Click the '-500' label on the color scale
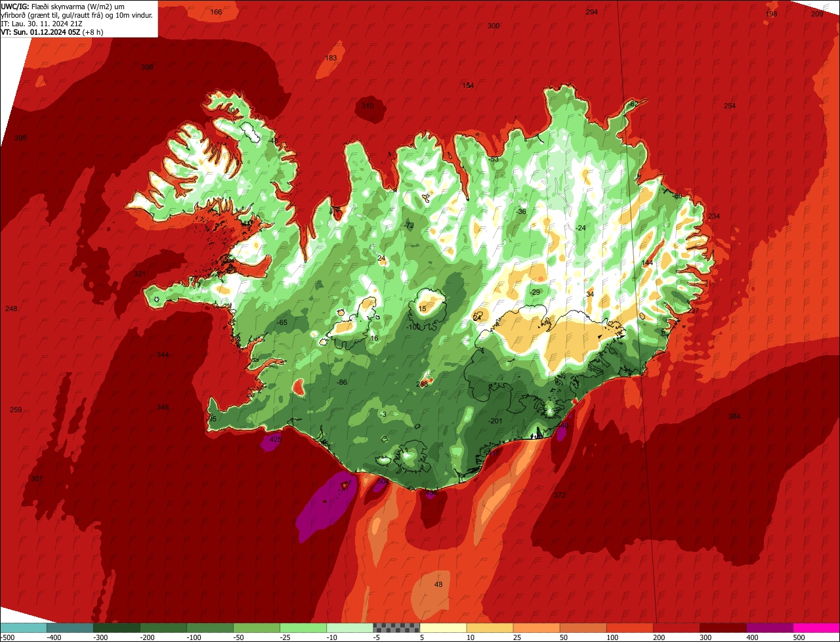 pos(9,637)
